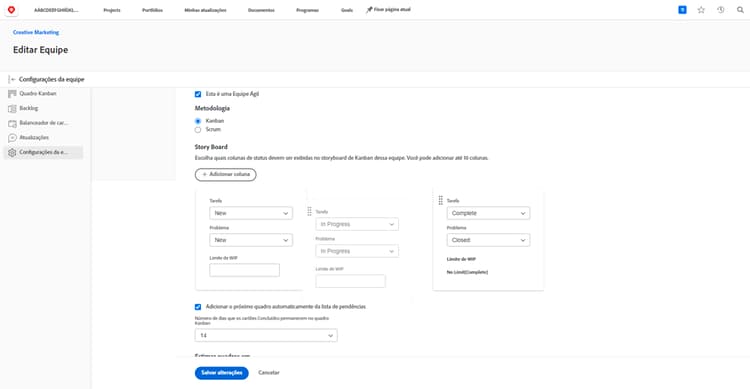Select Backlog in sidebar

29,109
